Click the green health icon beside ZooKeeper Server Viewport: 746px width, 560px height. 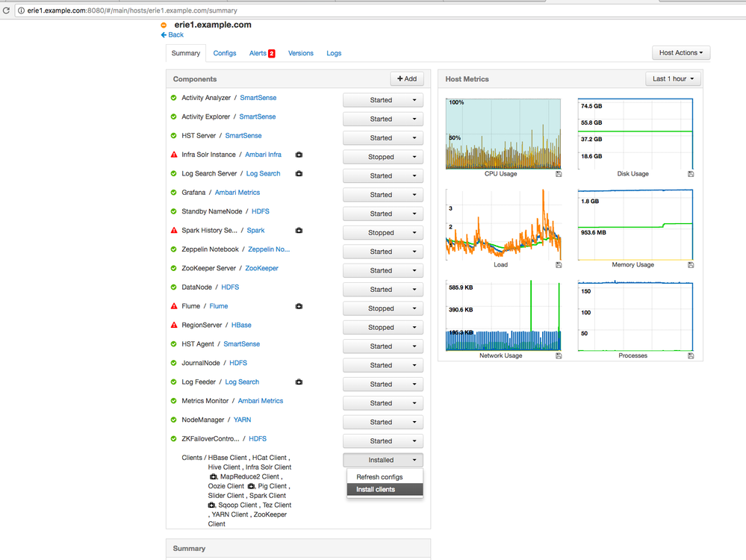tap(172, 268)
